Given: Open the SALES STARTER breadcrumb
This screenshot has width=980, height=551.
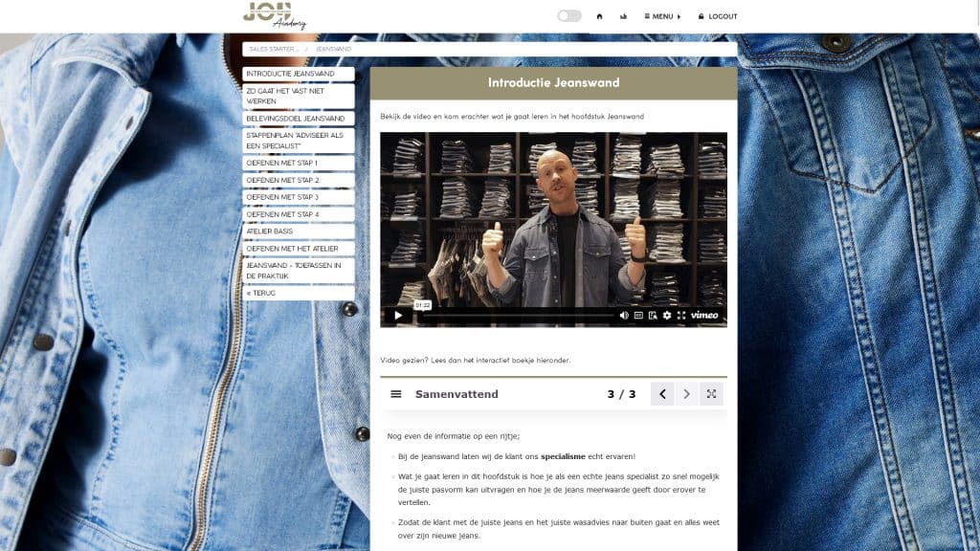Looking at the screenshot, I should click(x=274, y=49).
